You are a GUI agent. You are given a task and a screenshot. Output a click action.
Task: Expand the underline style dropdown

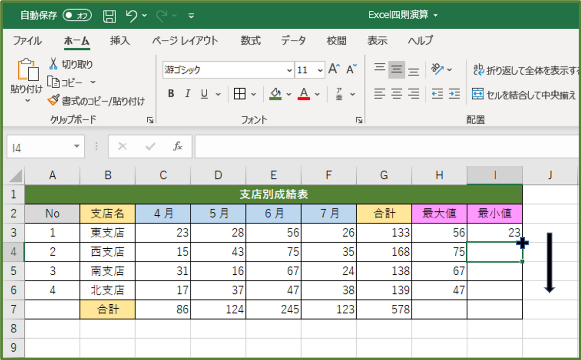tap(218, 94)
